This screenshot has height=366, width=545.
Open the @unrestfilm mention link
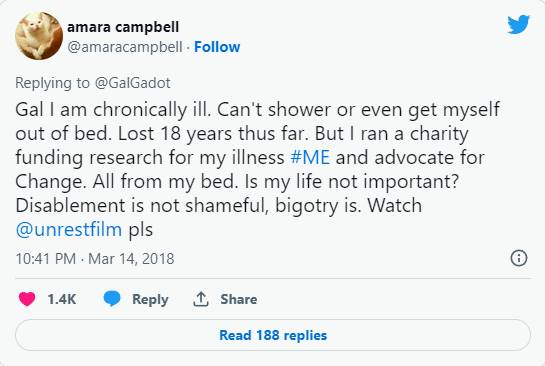coord(69,230)
